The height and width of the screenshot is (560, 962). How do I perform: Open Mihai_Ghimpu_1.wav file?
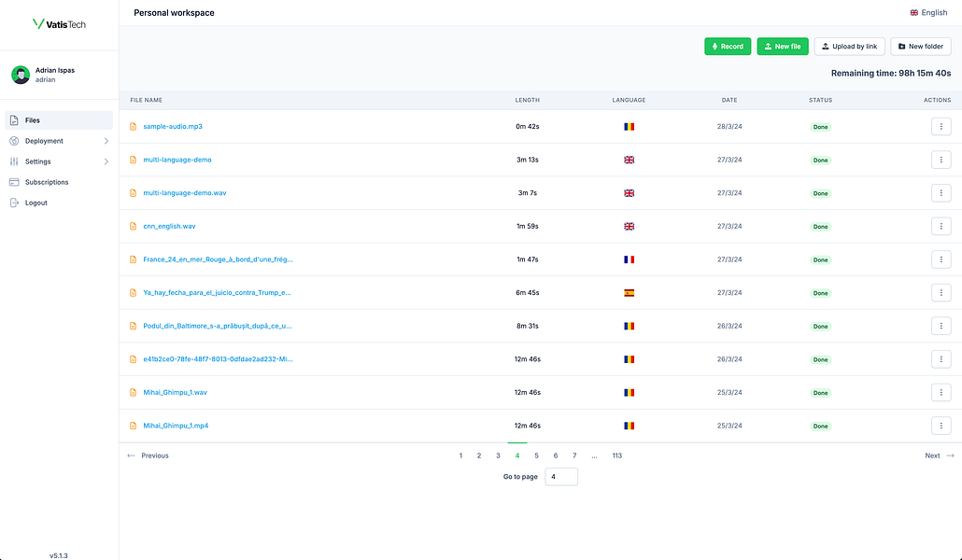coord(175,393)
